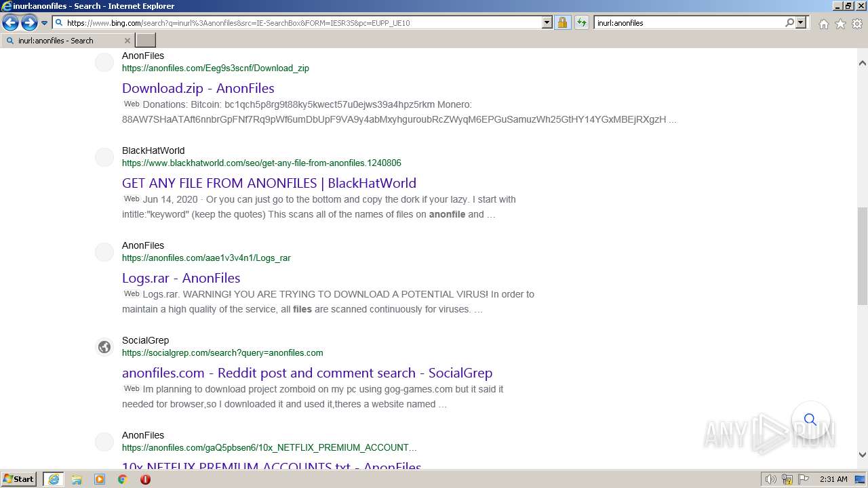
Task: Click the 'SocialGrep' site name text
Action: (x=145, y=340)
